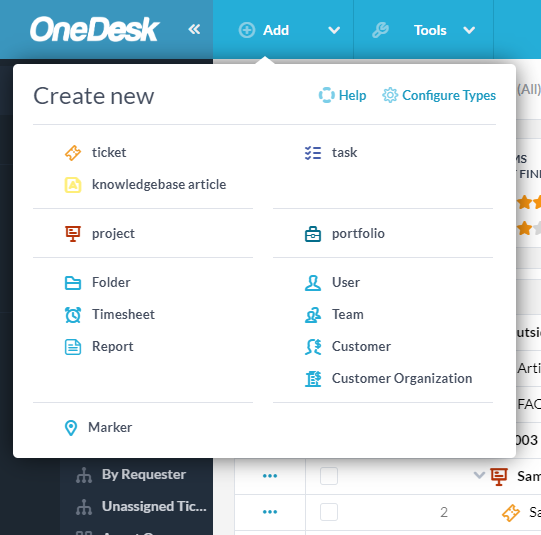Image resolution: width=541 pixels, height=535 pixels.
Task: Create a new knowledgebase article
Action: [x=159, y=185]
